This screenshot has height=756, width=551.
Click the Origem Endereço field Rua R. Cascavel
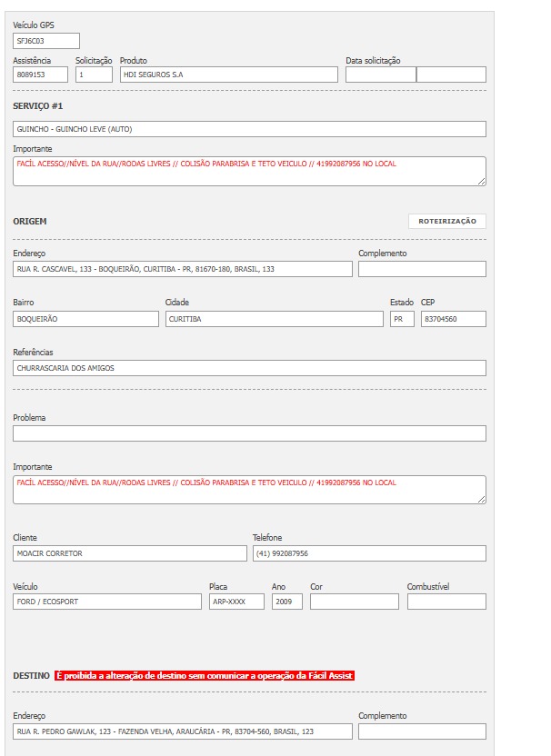point(183,269)
